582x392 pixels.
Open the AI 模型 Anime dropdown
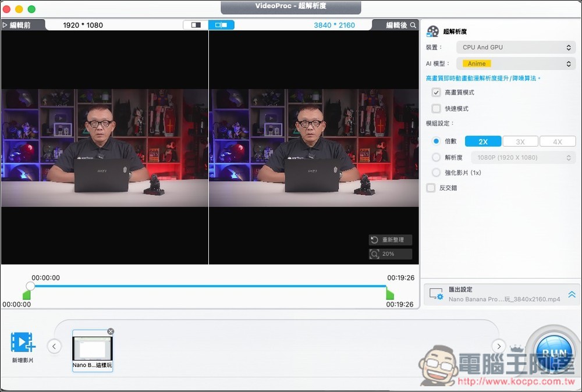(x=516, y=63)
